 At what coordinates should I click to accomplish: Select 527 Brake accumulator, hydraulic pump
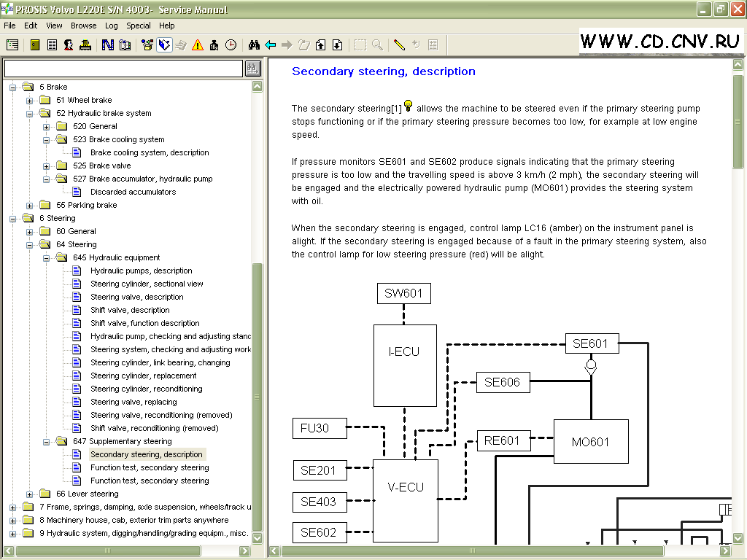(143, 179)
